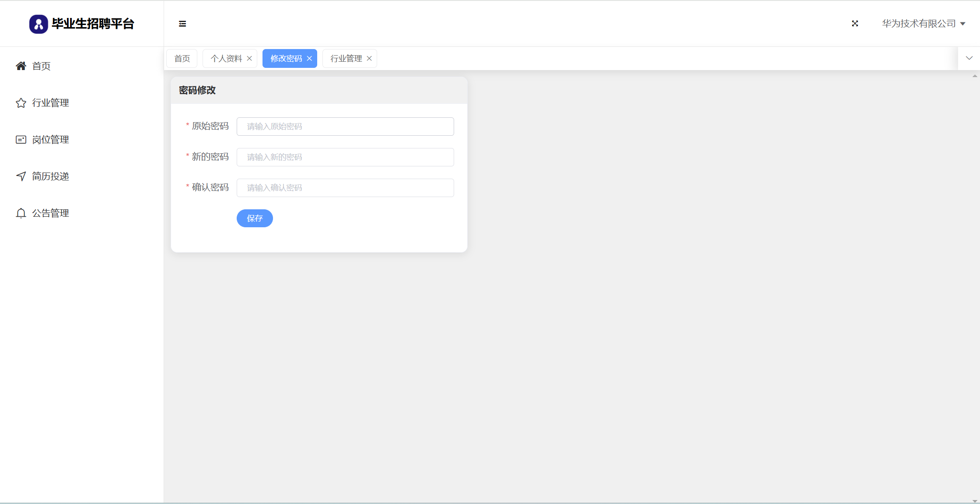Close the 修改密码 tab
Viewport: 980px width, 504px height.
[x=309, y=59]
